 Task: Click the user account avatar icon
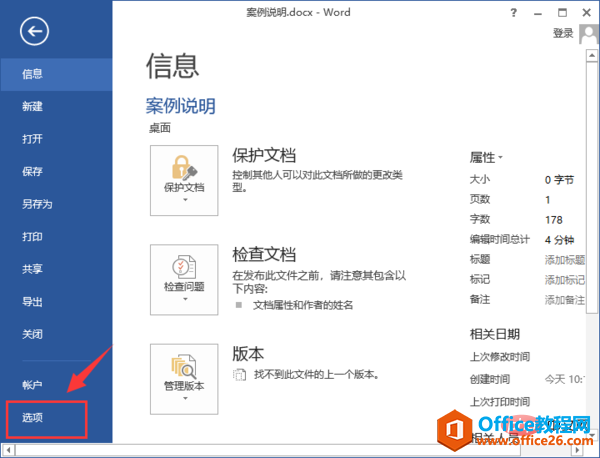(589, 34)
